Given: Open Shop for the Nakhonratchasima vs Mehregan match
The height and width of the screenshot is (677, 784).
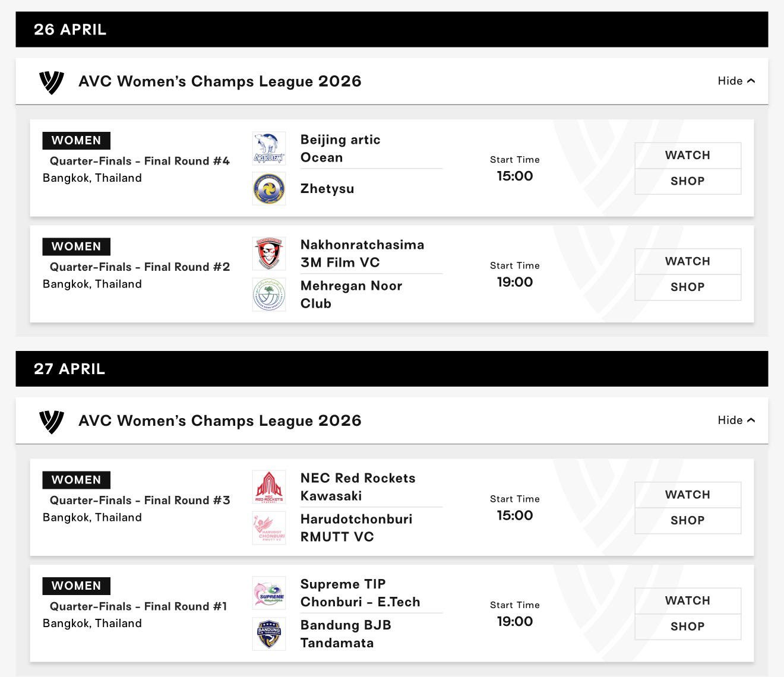Looking at the screenshot, I should point(687,287).
